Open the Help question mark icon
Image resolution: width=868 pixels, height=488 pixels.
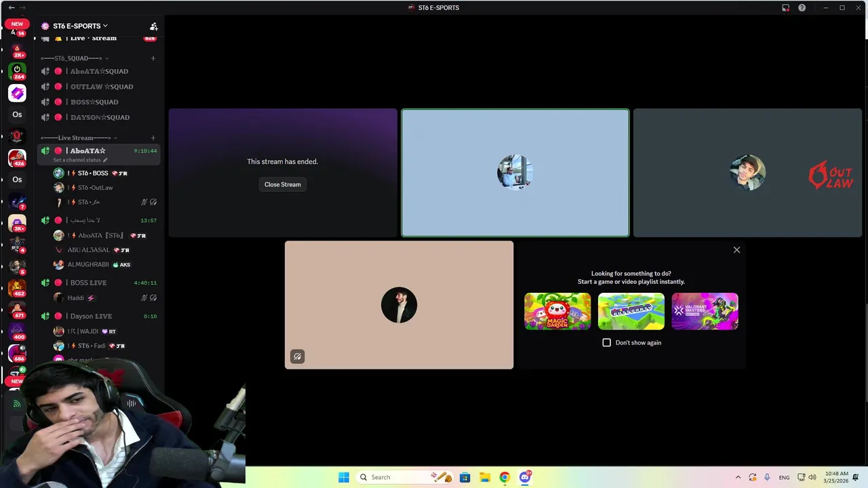point(802,7)
